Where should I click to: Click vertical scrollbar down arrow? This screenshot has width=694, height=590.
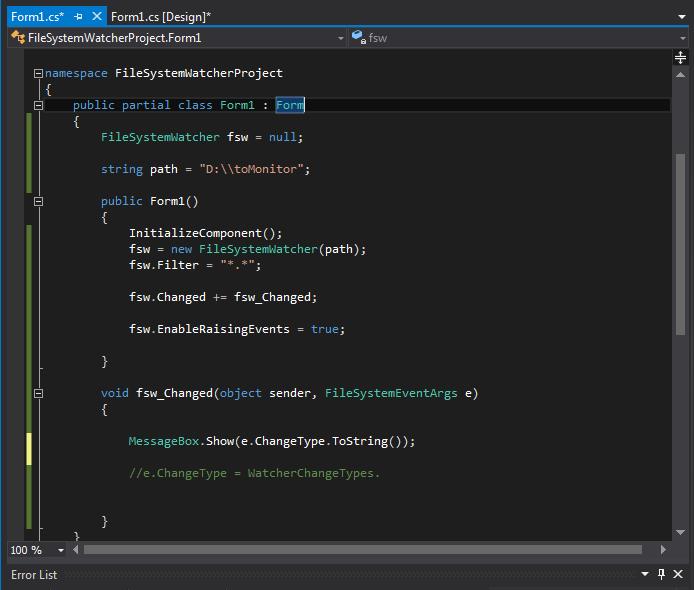pos(681,532)
